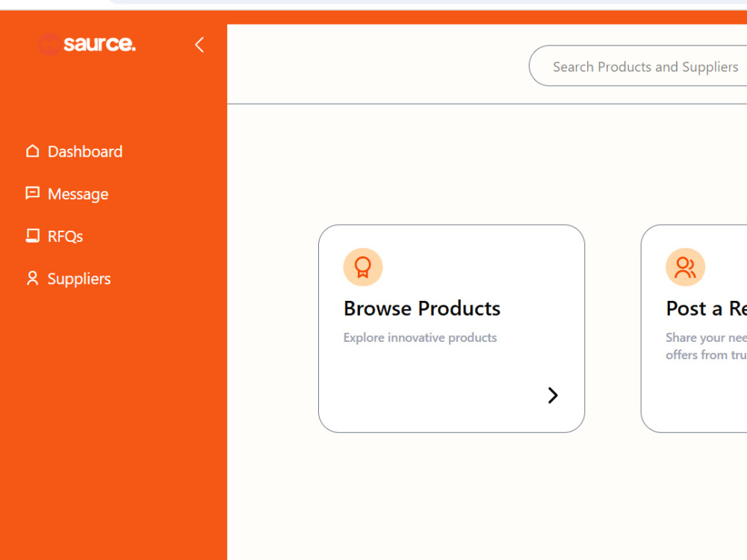Click the Message chat bubble icon
Screen dimensions: 747x560
[x=32, y=193]
